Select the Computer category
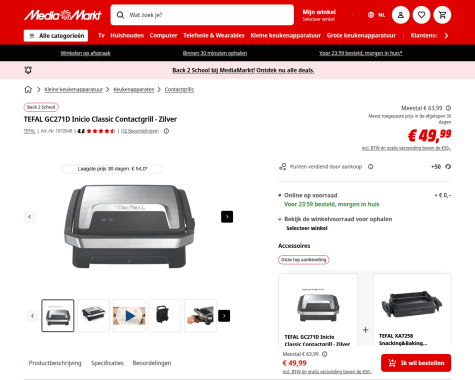Viewport: 475px width, 380px height. (163, 36)
